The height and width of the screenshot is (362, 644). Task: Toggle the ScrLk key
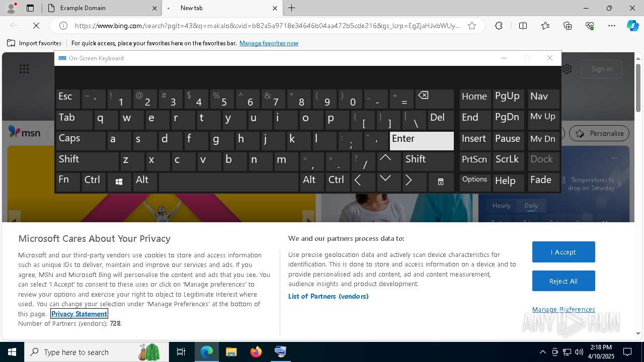508,161
